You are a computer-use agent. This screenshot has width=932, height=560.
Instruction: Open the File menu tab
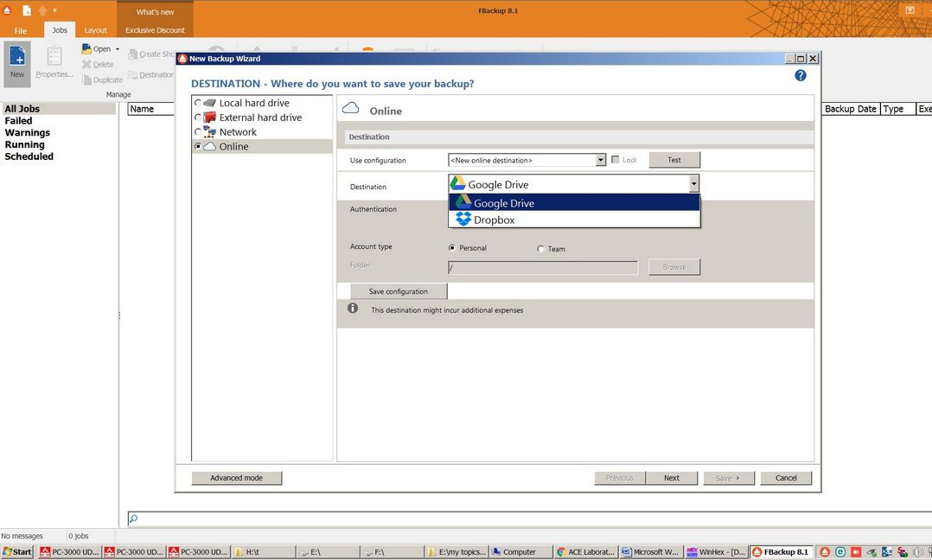(21, 30)
